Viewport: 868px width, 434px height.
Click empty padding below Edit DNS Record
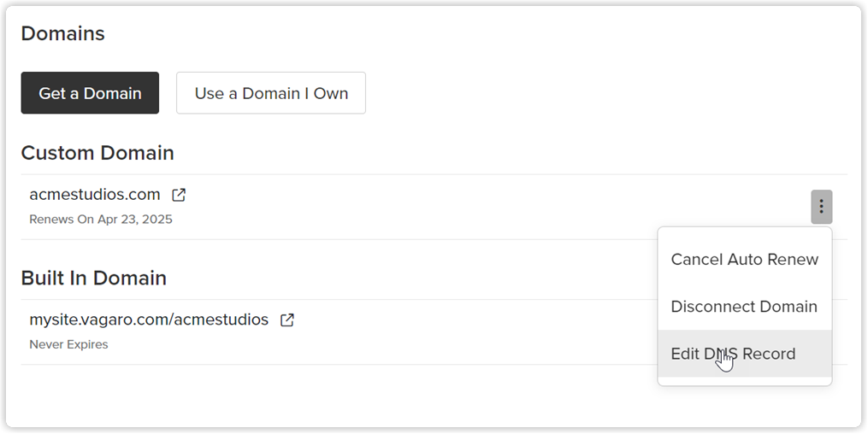click(x=745, y=381)
